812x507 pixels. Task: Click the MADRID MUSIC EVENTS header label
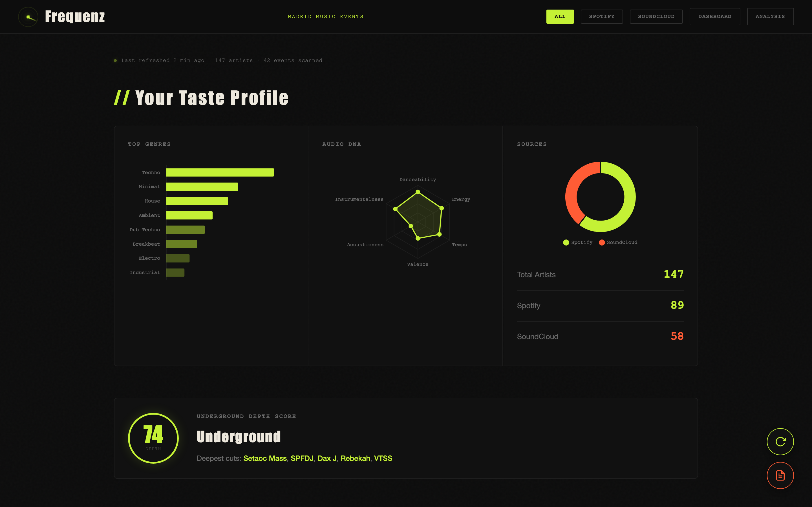[x=325, y=16]
